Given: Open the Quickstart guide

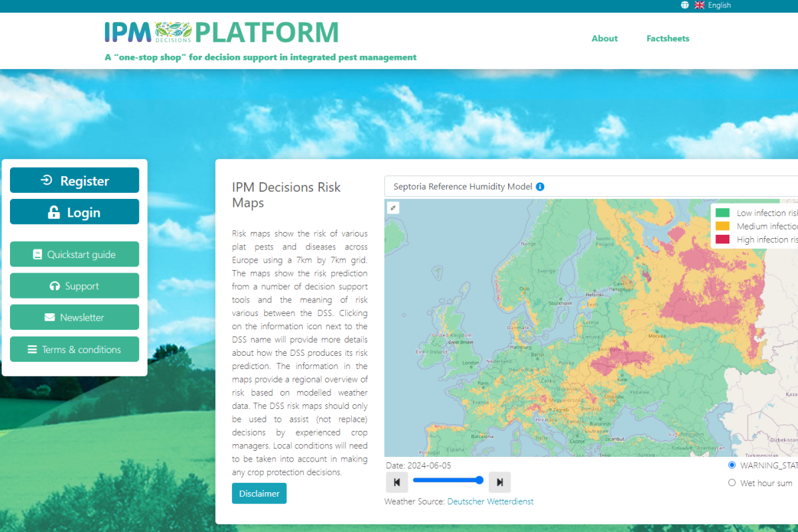Looking at the screenshot, I should [x=74, y=254].
